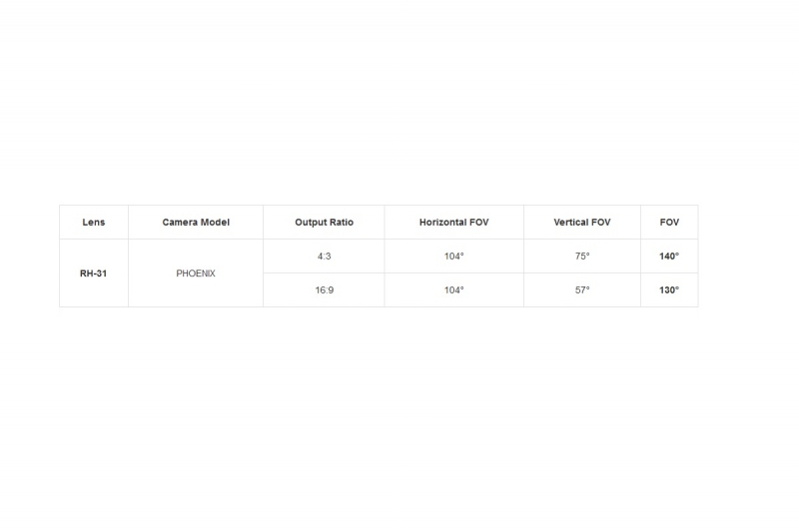Select the FOV column header
Image resolution: width=799 pixels, height=532 pixels.
pyautogui.click(x=669, y=223)
